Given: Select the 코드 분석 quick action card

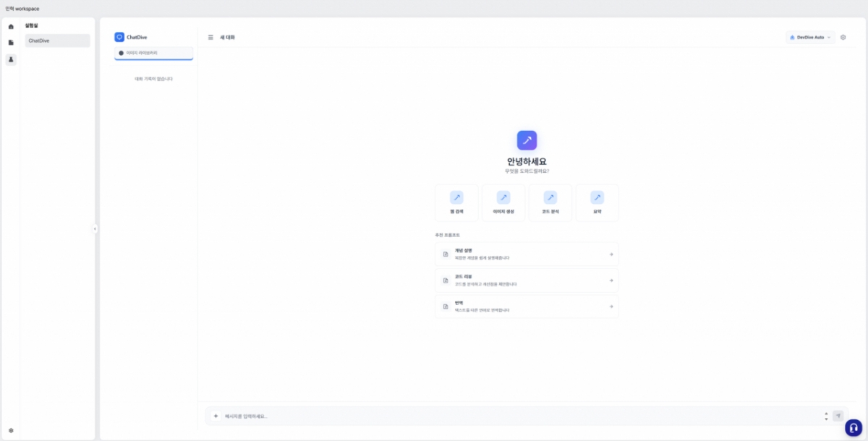Looking at the screenshot, I should pyautogui.click(x=550, y=202).
